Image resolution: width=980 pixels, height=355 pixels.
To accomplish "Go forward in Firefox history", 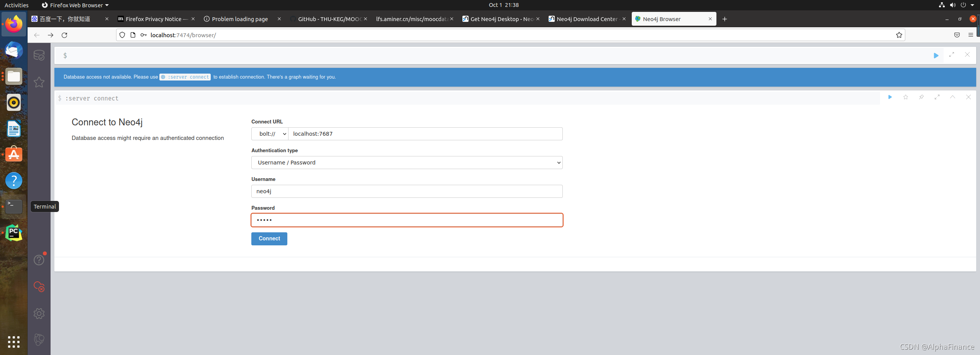I will [51, 35].
